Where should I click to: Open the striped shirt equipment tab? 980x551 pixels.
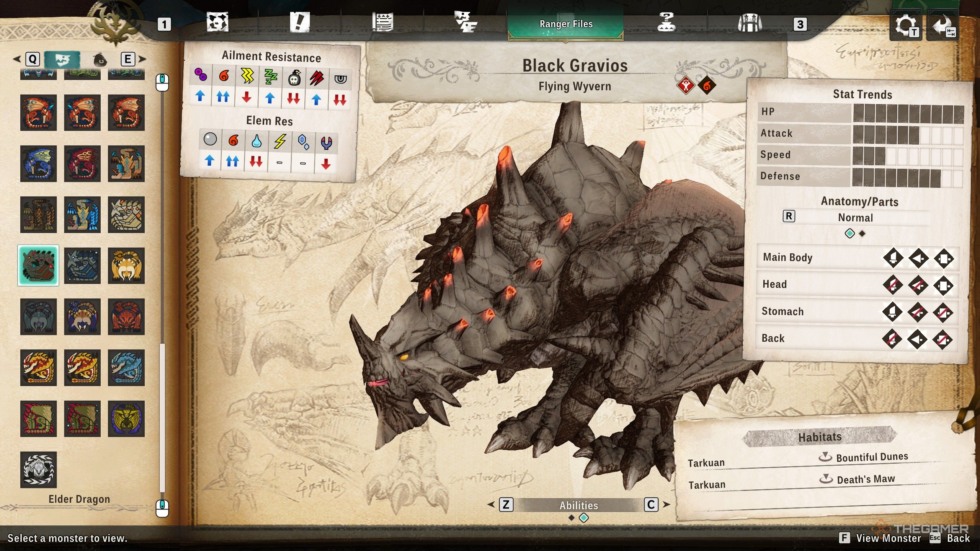click(750, 23)
